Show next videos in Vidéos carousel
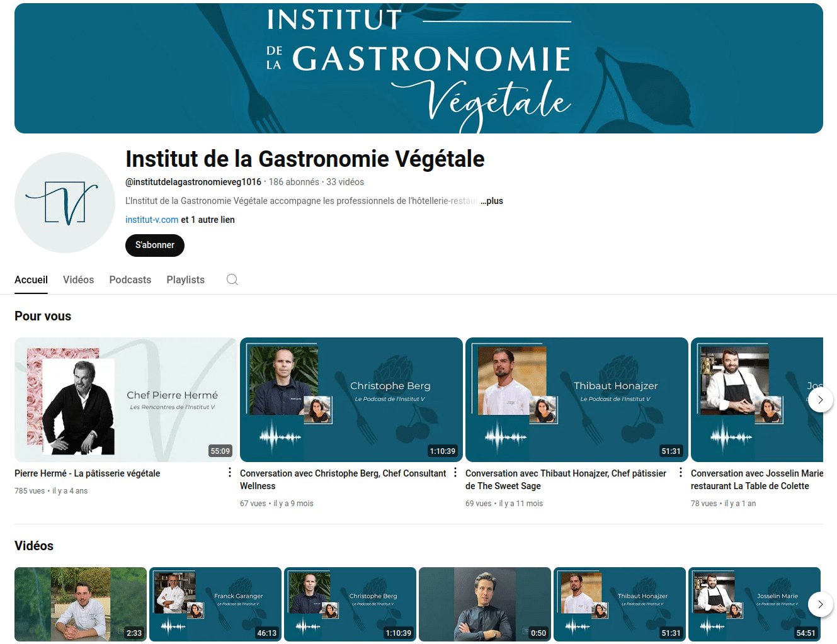The width and height of the screenshot is (837, 644). [821, 604]
